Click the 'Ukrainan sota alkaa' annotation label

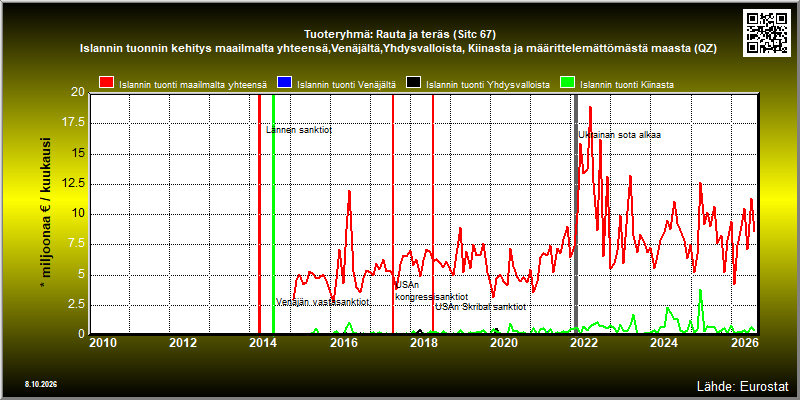point(619,135)
